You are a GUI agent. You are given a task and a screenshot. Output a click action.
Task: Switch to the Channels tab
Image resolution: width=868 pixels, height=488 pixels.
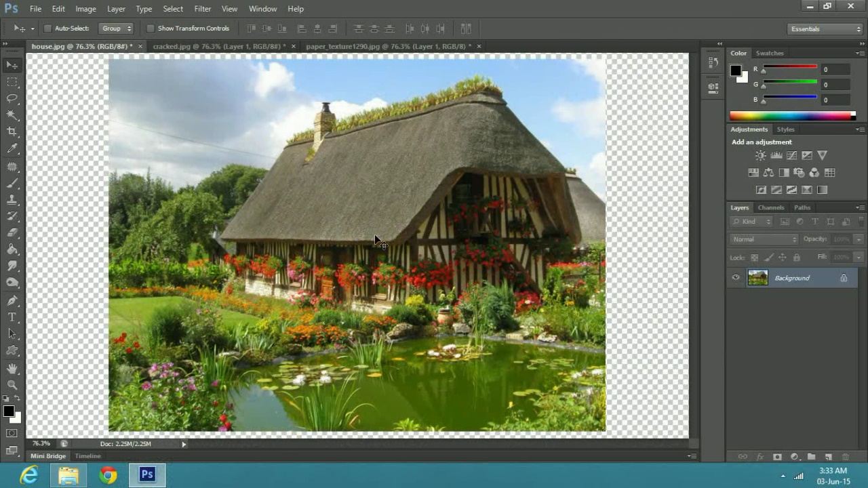(771, 207)
